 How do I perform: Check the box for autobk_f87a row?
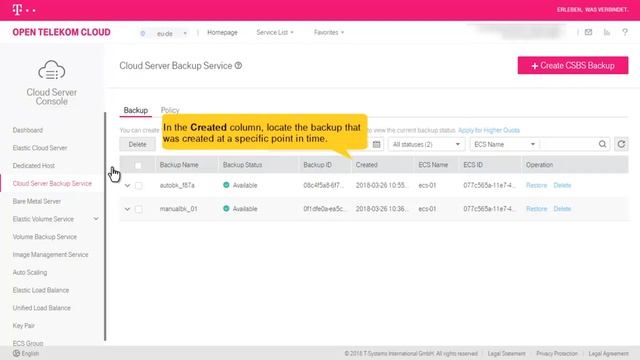click(139, 186)
